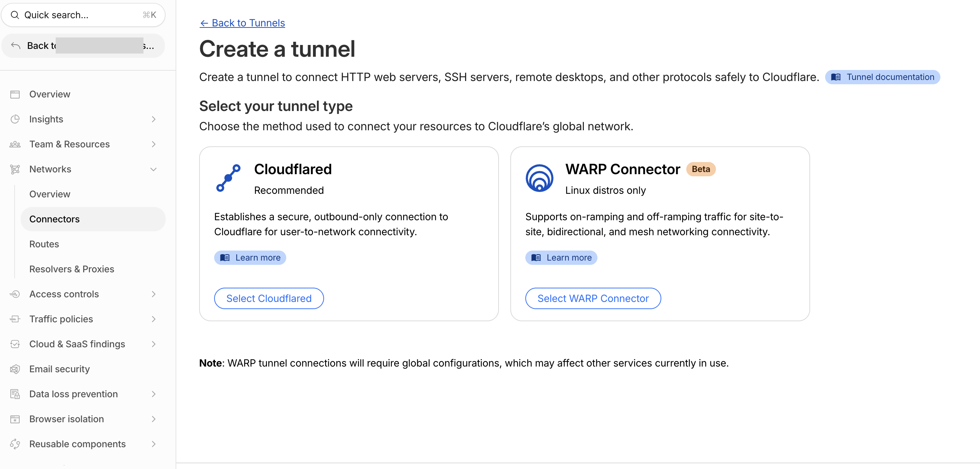This screenshot has height=469, width=980.
Task: Collapse the Networks section chevron
Action: tap(154, 169)
